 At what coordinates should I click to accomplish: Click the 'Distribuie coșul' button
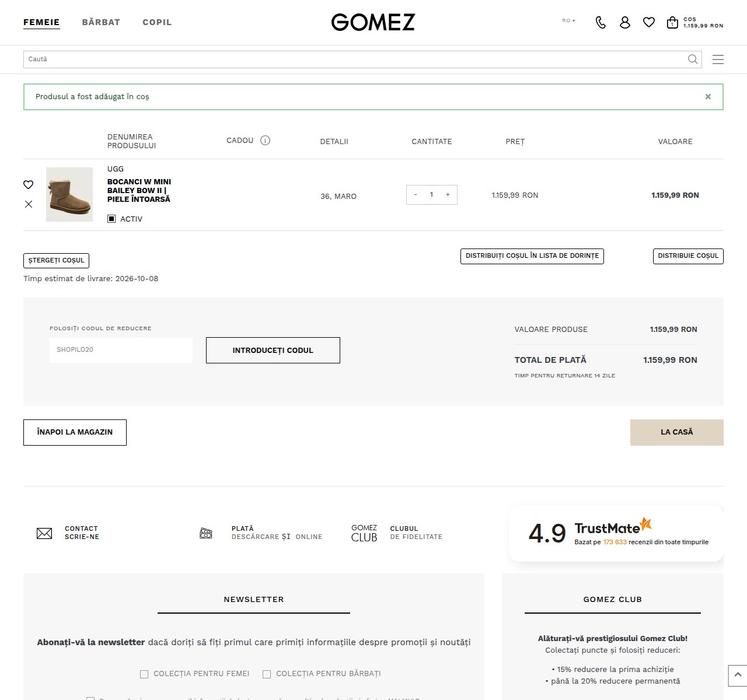click(688, 256)
